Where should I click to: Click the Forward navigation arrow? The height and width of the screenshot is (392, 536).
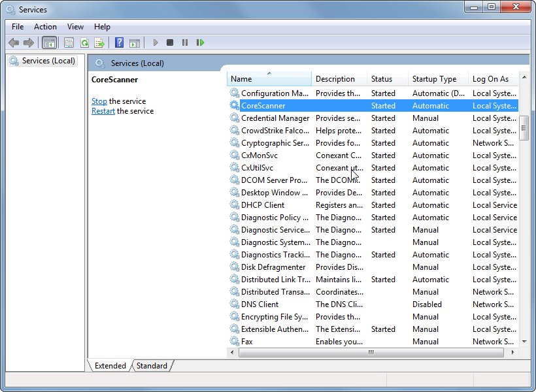(x=29, y=42)
